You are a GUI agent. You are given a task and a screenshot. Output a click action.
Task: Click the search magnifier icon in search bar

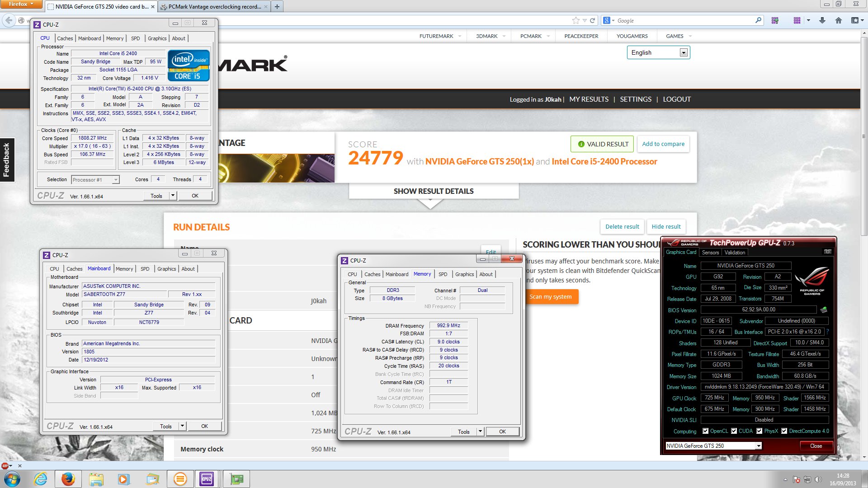tap(758, 20)
